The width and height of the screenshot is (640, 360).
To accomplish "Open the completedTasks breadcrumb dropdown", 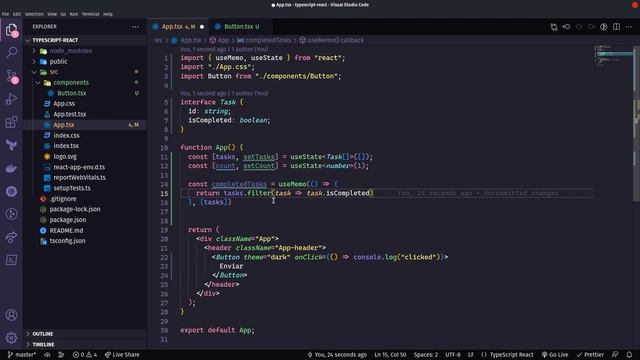I will point(264,40).
